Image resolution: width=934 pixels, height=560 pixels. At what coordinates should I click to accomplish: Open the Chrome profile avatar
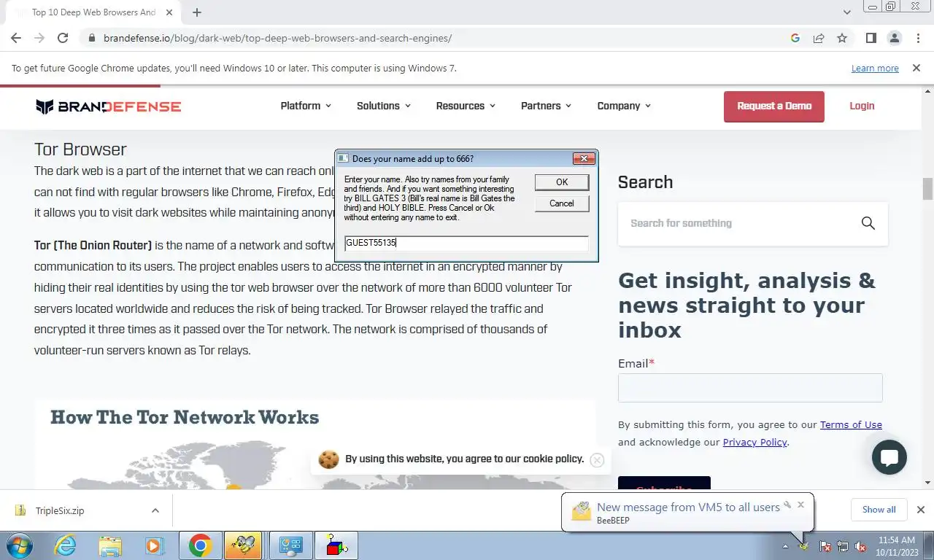(894, 38)
